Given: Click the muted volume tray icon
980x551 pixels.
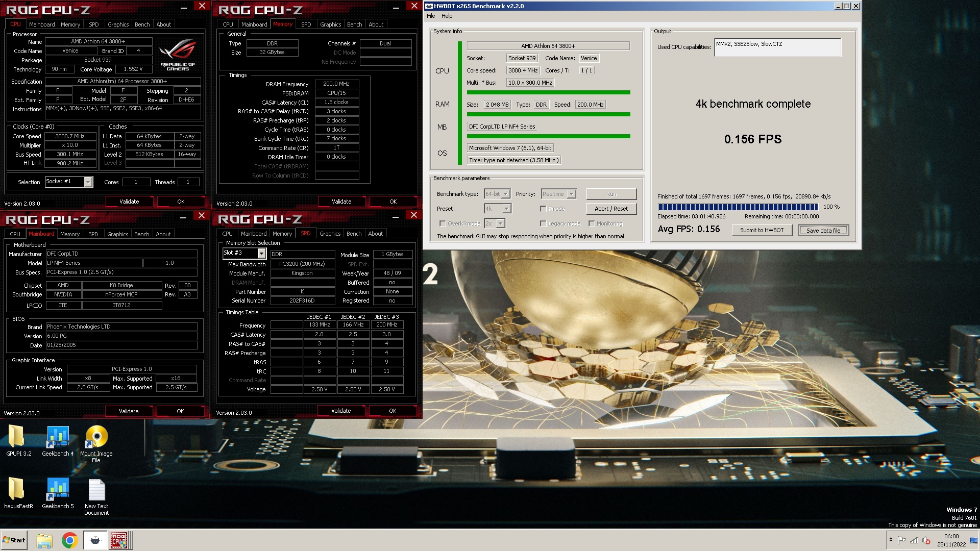Looking at the screenshot, I should [x=926, y=540].
